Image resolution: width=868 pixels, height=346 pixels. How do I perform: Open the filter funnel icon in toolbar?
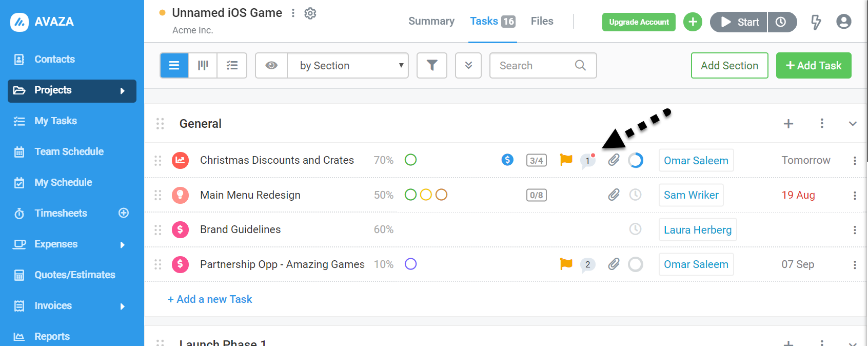point(432,66)
